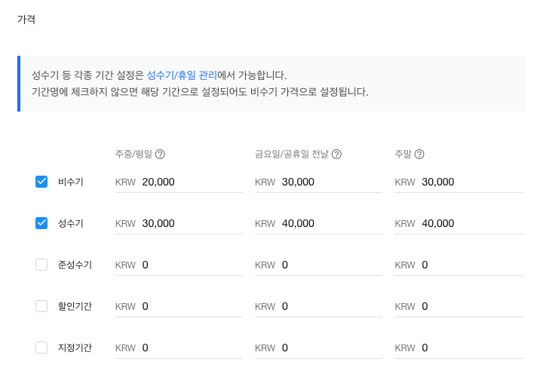Tick the 지정기간 checkbox
The image size is (543, 392).
(x=41, y=348)
